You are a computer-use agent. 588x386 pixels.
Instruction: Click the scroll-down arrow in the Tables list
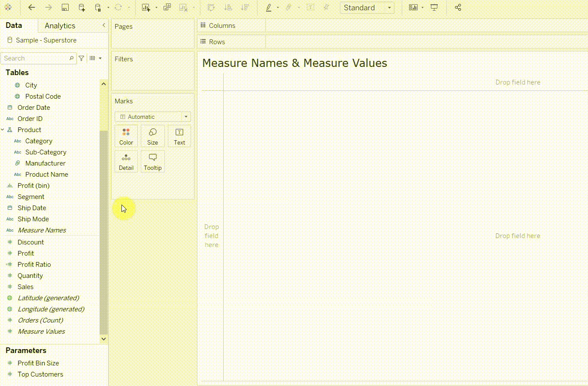tap(103, 339)
